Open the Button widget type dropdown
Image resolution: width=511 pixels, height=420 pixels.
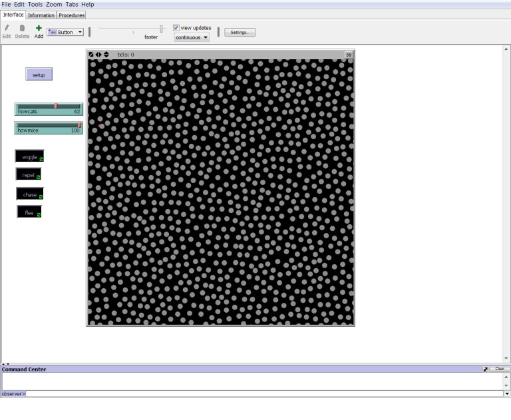[65, 32]
